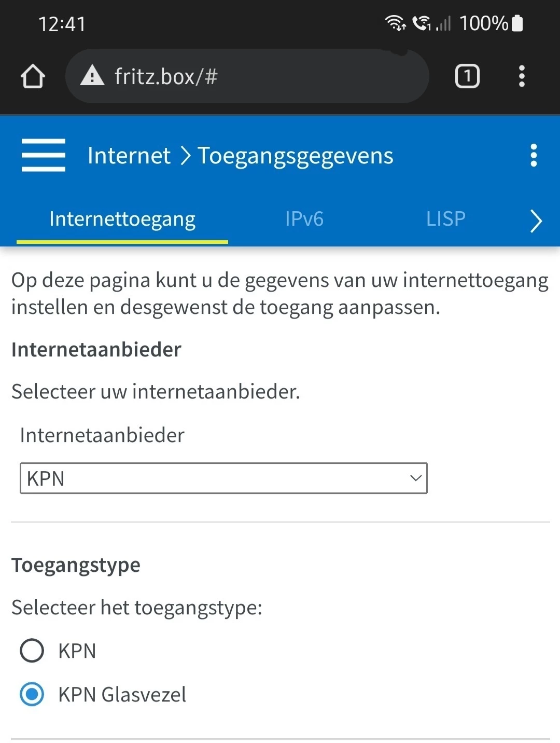Open the FRITZ!Box hamburger menu

click(44, 155)
